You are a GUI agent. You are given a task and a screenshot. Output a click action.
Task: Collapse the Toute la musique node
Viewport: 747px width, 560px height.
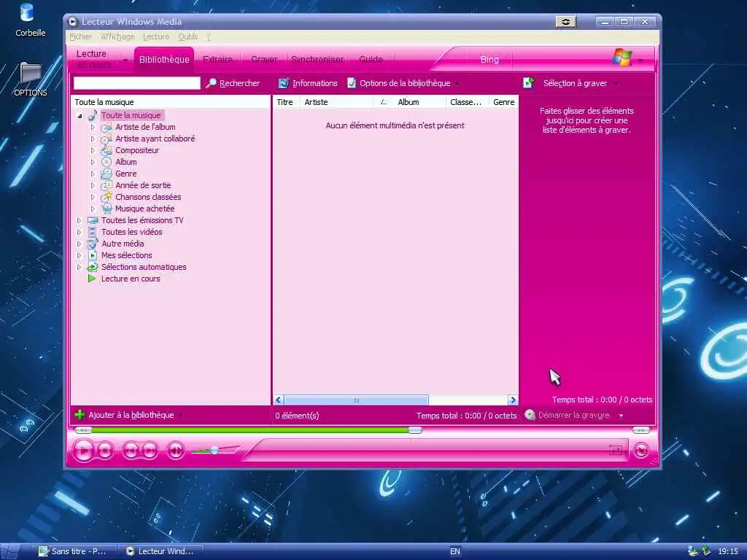pos(80,116)
